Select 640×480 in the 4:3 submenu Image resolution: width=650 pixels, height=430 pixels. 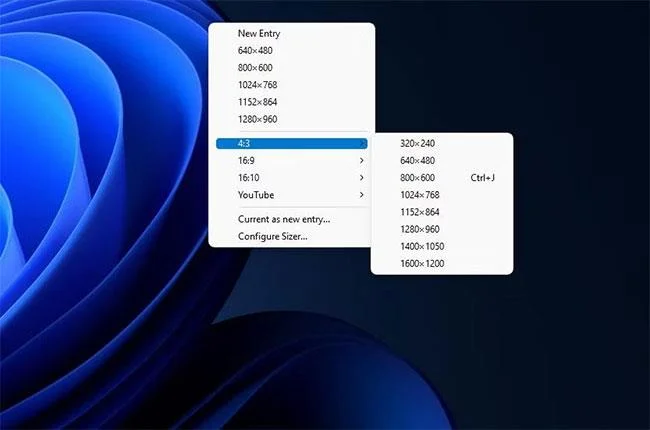[x=442, y=160]
